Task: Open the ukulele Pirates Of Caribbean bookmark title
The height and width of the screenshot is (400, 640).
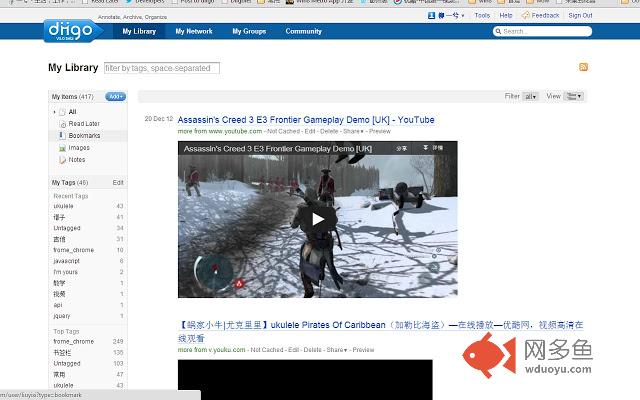Action: [380, 331]
